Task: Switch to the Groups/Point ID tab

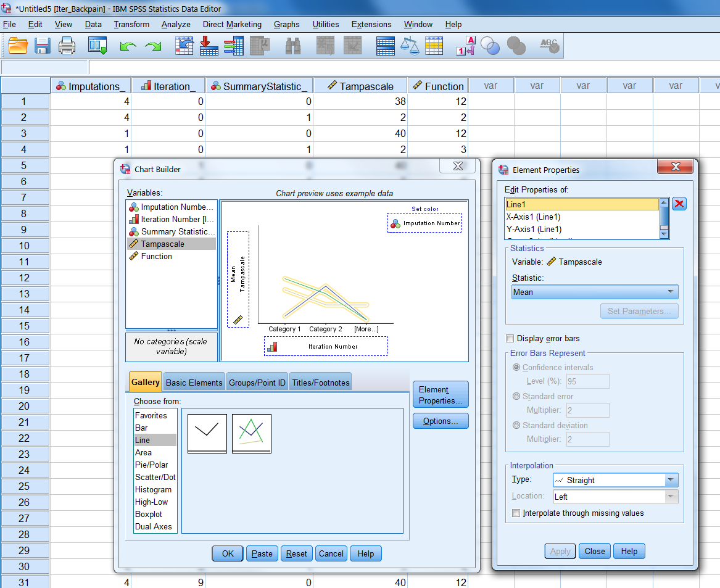Action: [x=257, y=383]
